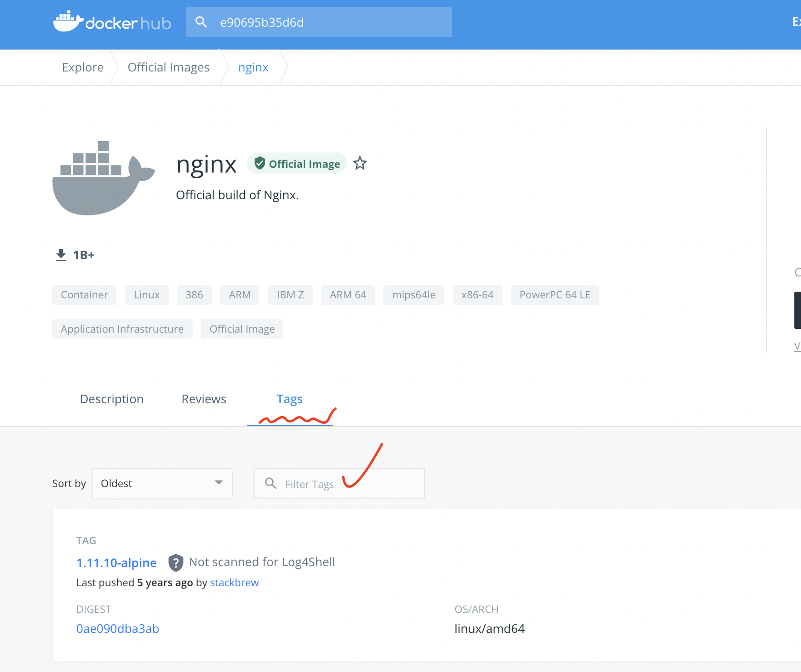Click the Official build of Nginx description
The width and height of the screenshot is (801, 672).
(237, 195)
